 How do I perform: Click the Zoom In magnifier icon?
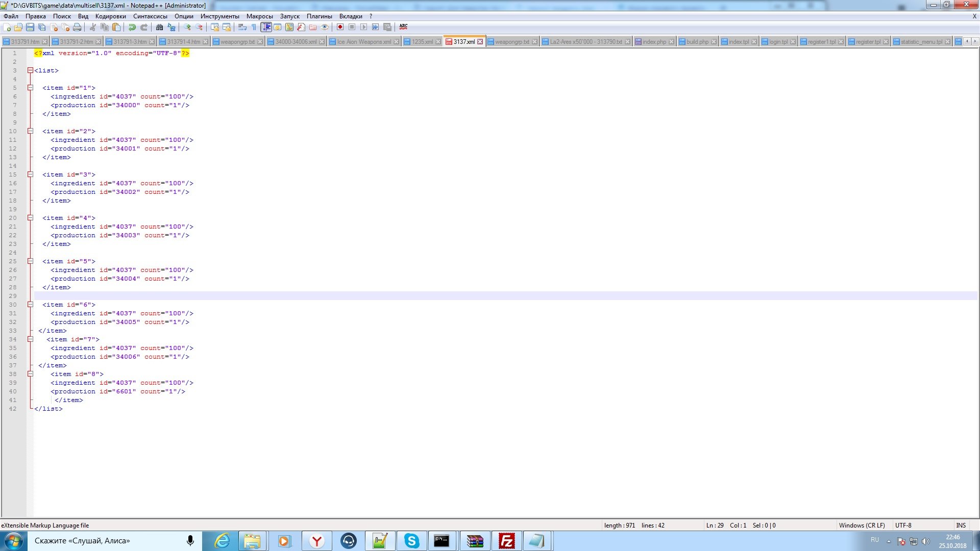point(187,27)
